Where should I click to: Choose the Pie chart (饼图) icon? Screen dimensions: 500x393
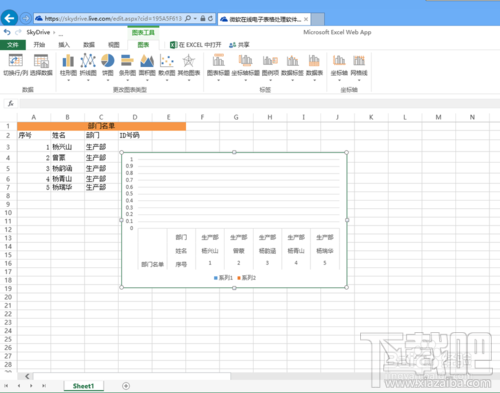(108, 61)
